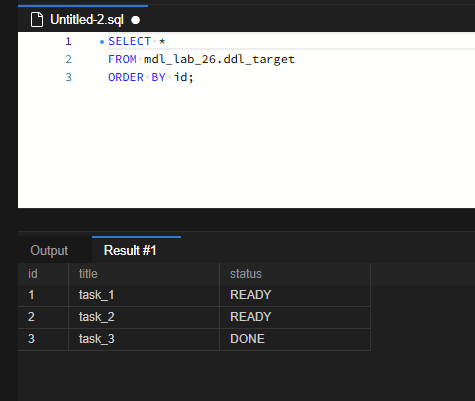Click the unsaved-changes dot on Untitled-2.sql tab

(135, 20)
